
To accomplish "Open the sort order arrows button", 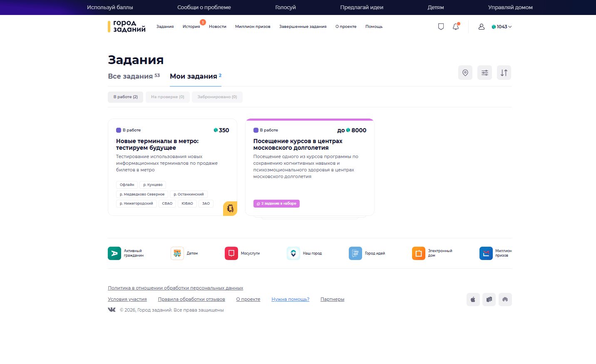I will coord(504,73).
